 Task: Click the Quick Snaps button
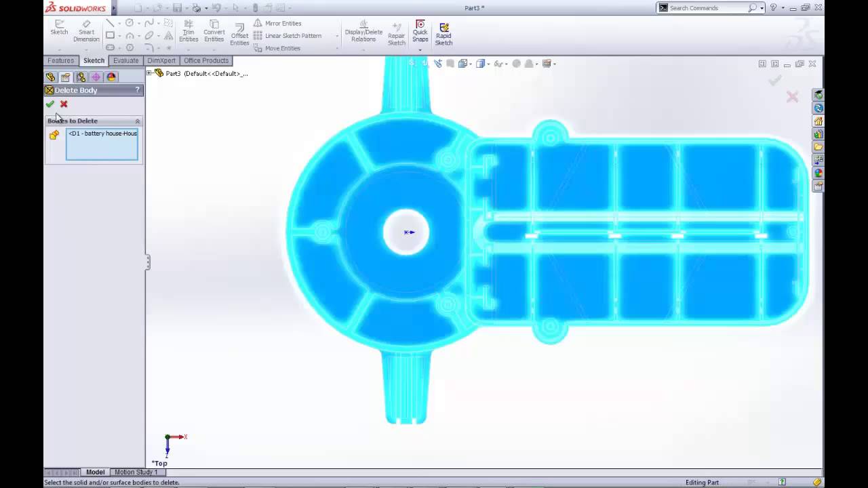420,31
